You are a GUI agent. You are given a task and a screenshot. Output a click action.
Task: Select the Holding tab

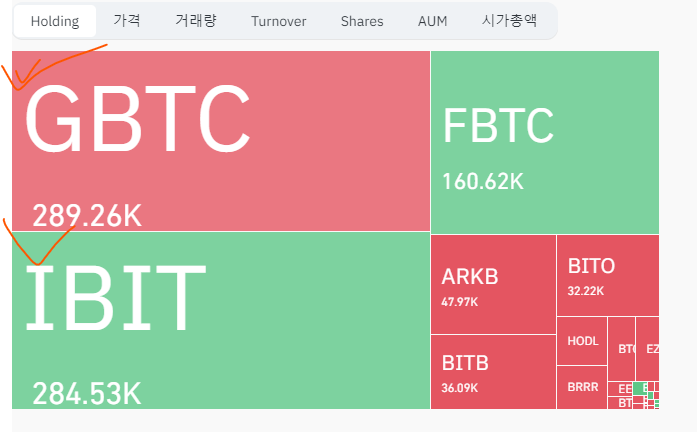[x=55, y=21]
